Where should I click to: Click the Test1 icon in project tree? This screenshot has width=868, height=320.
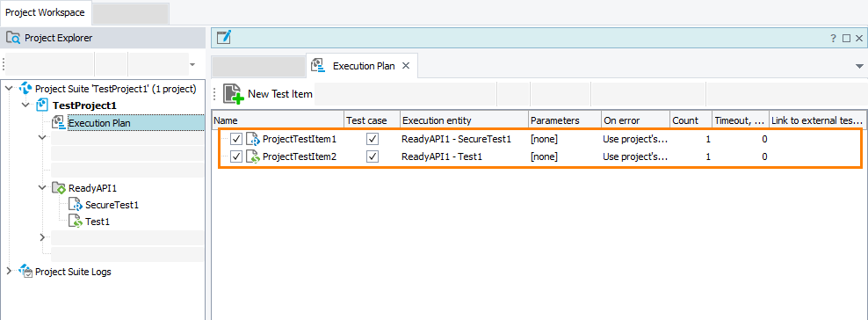[76, 222]
